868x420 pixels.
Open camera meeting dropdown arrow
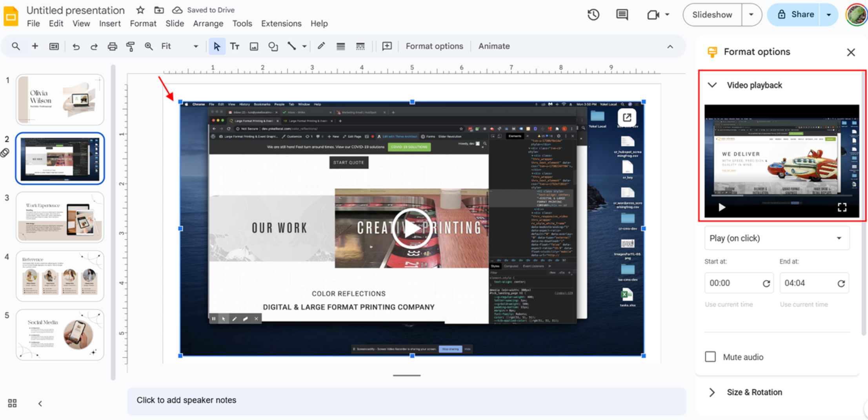(x=667, y=15)
